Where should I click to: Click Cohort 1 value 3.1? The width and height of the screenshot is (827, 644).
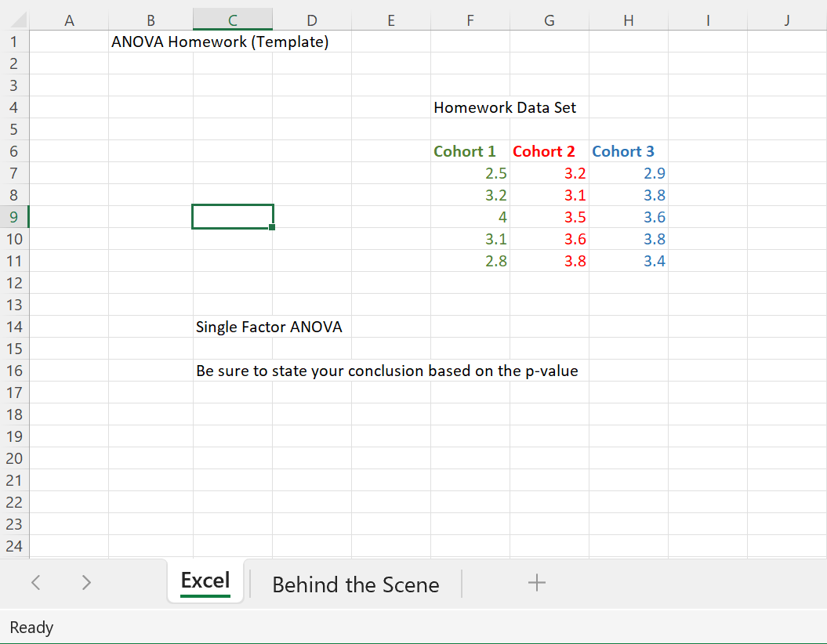point(470,239)
